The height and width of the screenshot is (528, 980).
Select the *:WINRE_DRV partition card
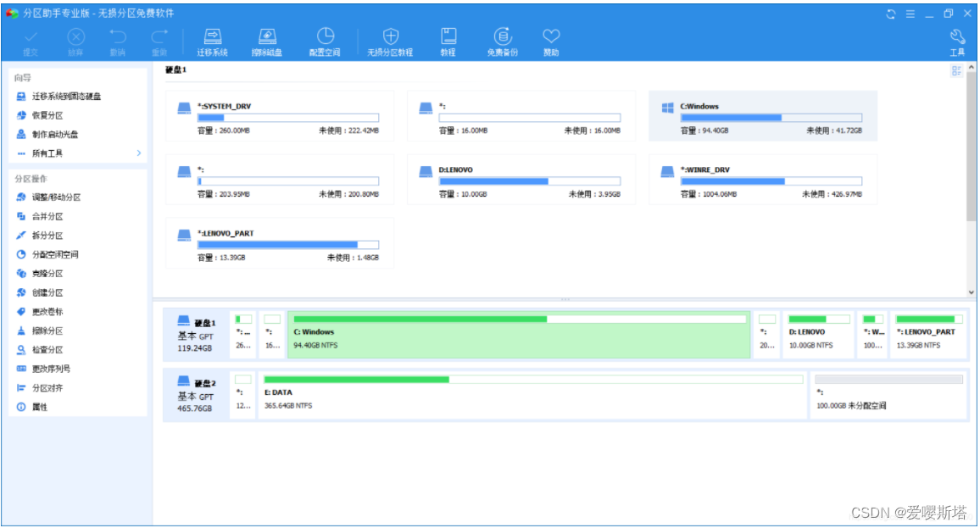pos(763,180)
